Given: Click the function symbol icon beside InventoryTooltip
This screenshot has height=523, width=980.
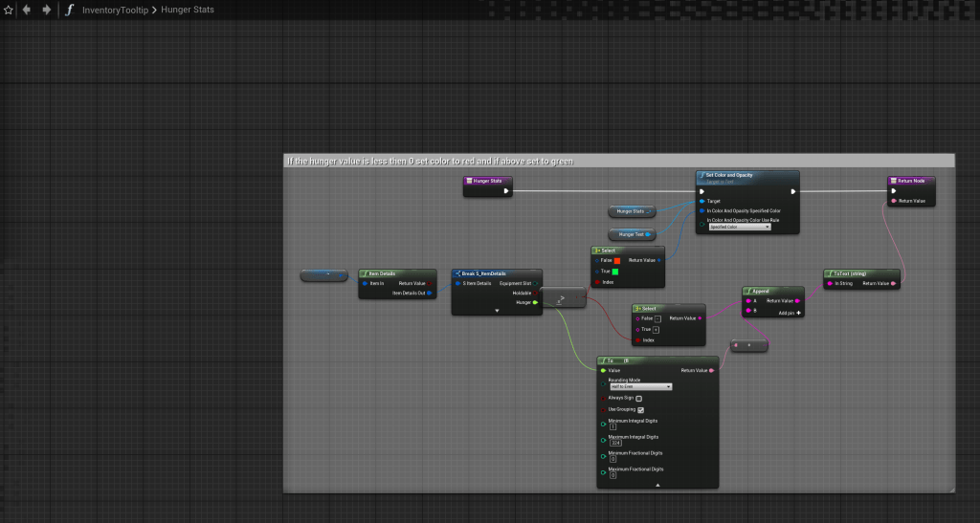Looking at the screenshot, I should 69,10.
